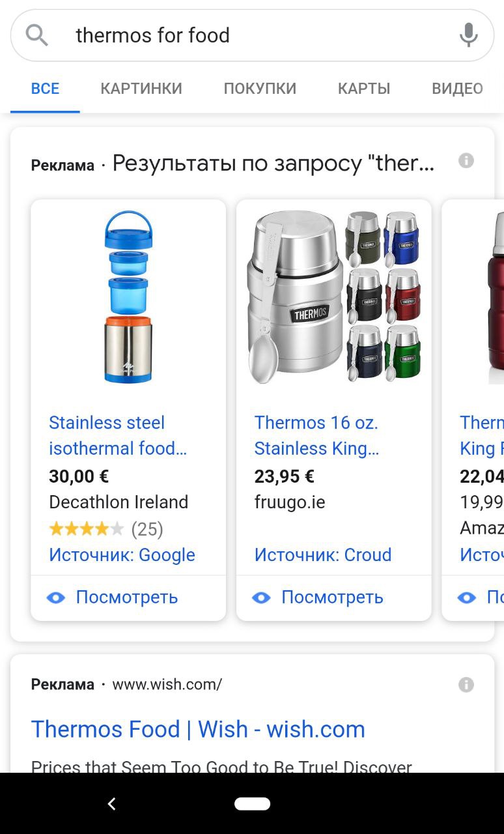Tap the Android home pill
The height and width of the screenshot is (834, 504).
pyautogui.click(x=253, y=803)
